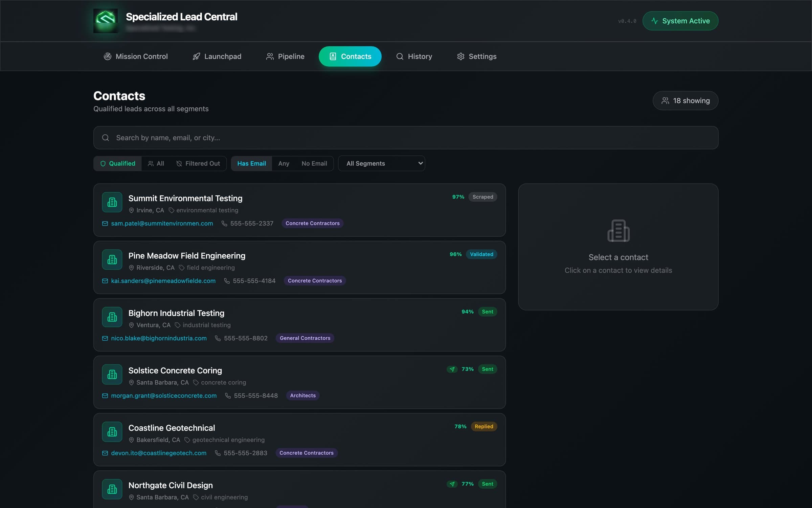812x508 pixels.
Task: Click the phone icon beside 555-555-2337
Action: coord(224,224)
